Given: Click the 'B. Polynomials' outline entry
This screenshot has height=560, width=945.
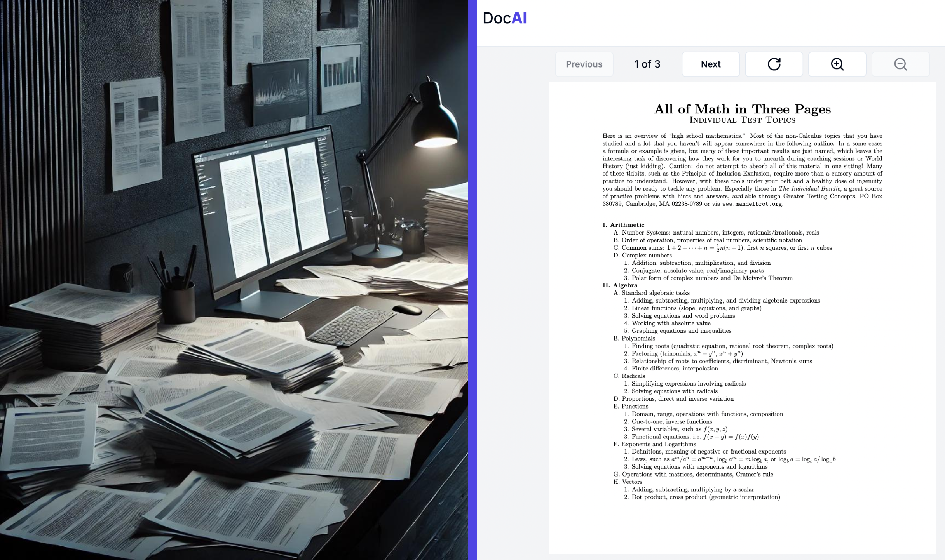Looking at the screenshot, I should (x=634, y=338).
